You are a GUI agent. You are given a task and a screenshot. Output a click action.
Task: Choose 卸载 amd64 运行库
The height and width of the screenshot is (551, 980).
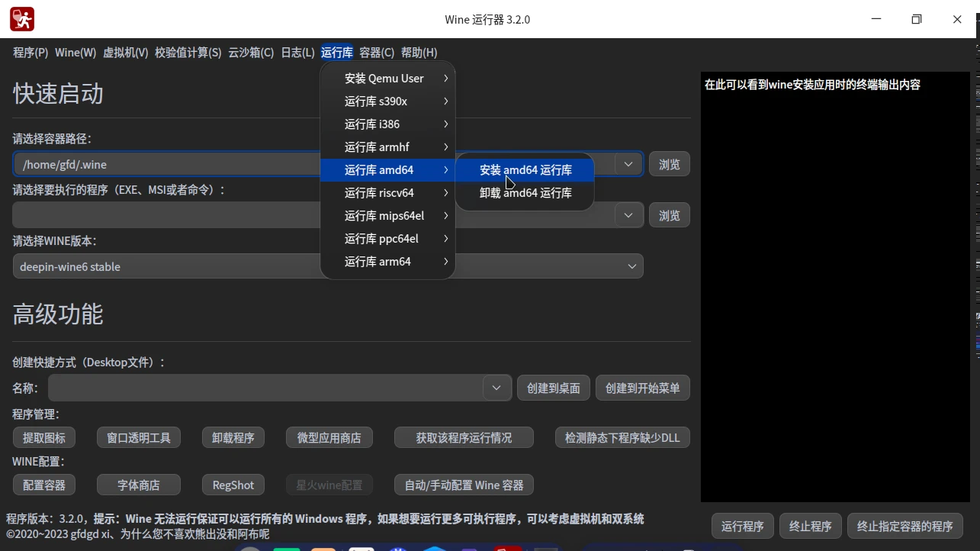(525, 193)
